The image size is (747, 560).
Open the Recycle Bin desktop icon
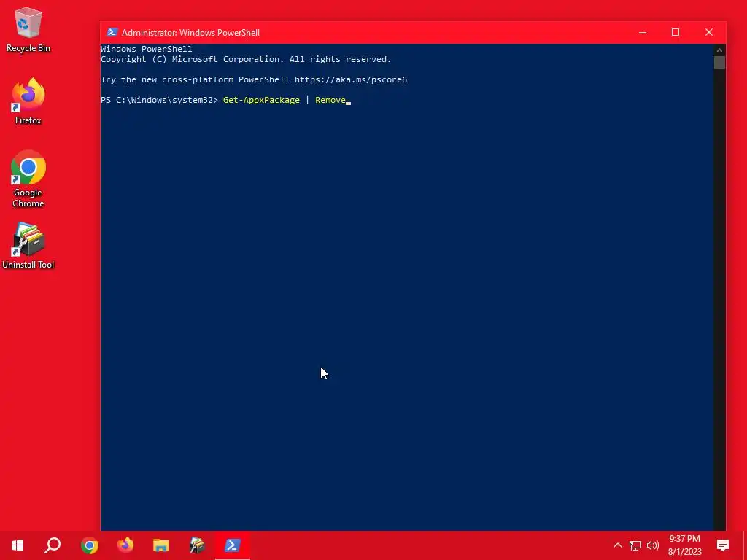pyautogui.click(x=28, y=29)
